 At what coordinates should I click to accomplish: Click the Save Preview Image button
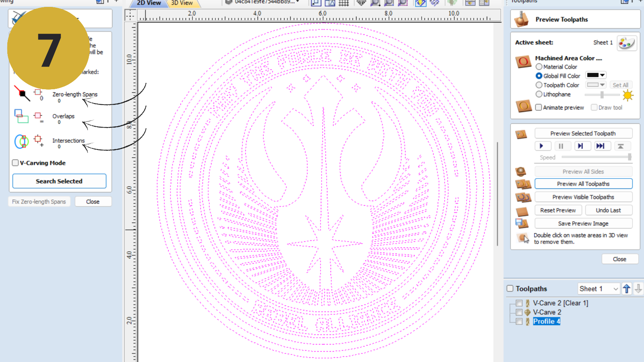583,223
